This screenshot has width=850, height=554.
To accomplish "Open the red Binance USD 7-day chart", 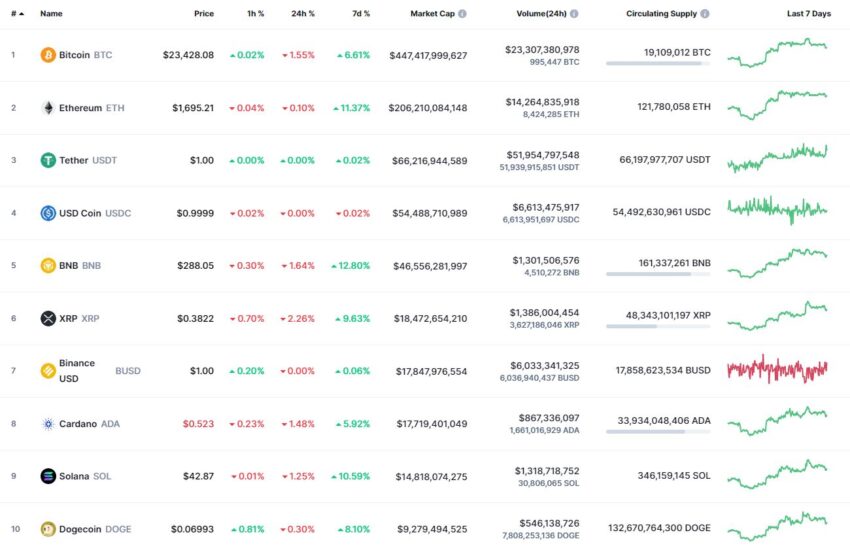I will click(x=777, y=370).
